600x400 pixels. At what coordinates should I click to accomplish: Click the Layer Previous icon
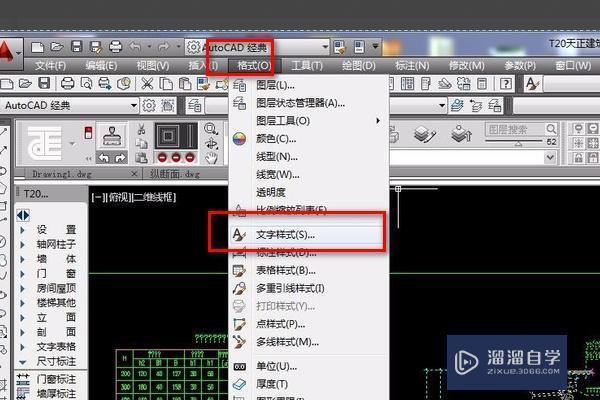click(476, 105)
